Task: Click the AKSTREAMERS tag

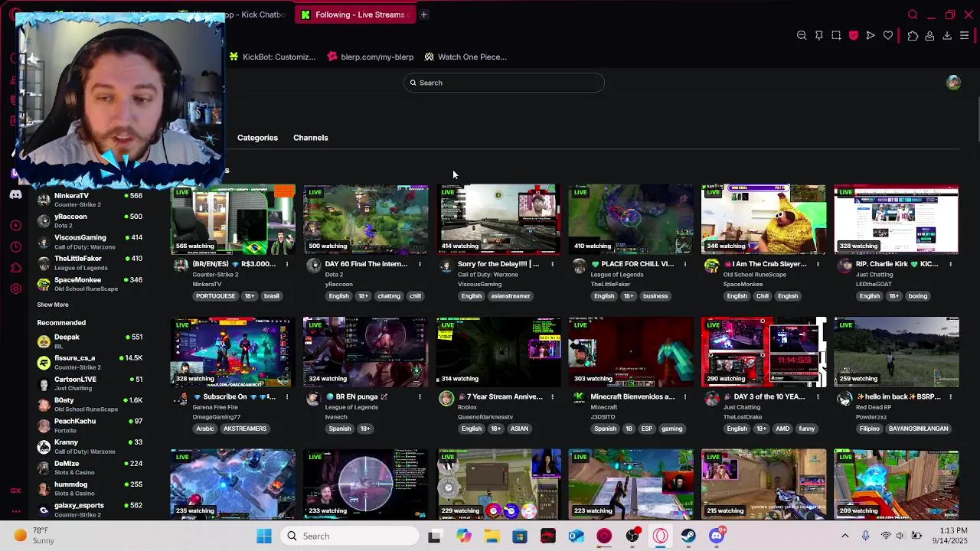Action: [x=245, y=429]
